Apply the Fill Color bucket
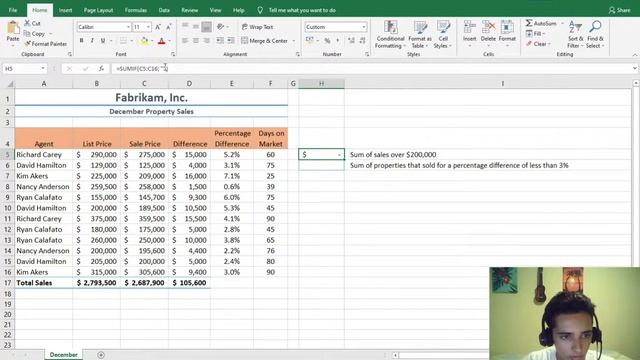This screenshot has width=640, height=360. [x=144, y=40]
